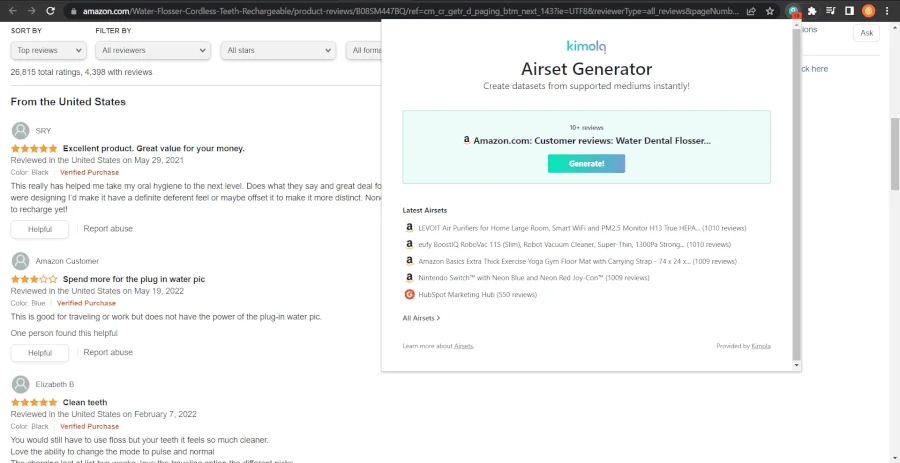The width and height of the screenshot is (900, 463).
Task: Open the All stars filter dropdown
Action: click(278, 50)
